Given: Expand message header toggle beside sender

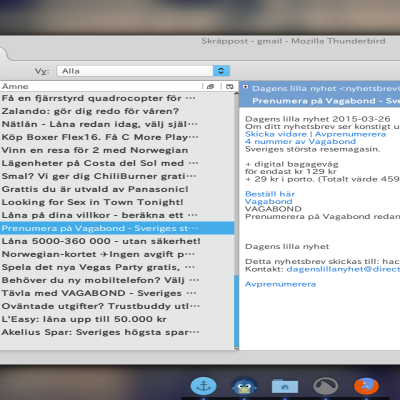Looking at the screenshot, I should 245,87.
